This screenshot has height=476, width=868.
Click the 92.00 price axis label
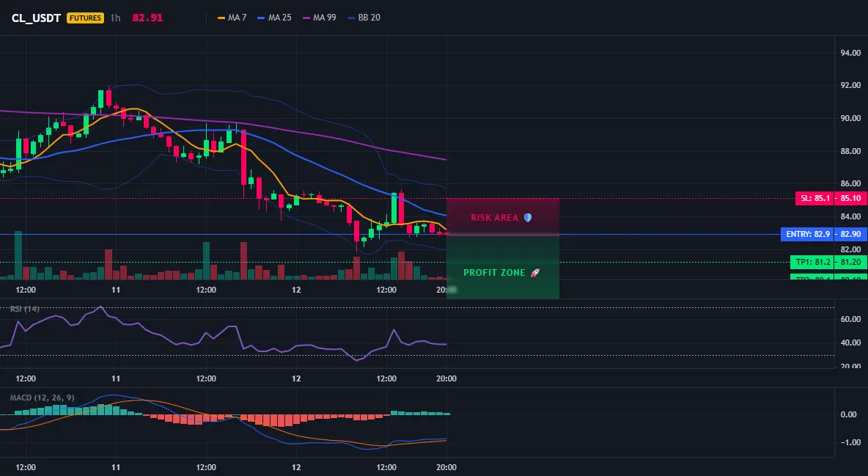click(851, 85)
